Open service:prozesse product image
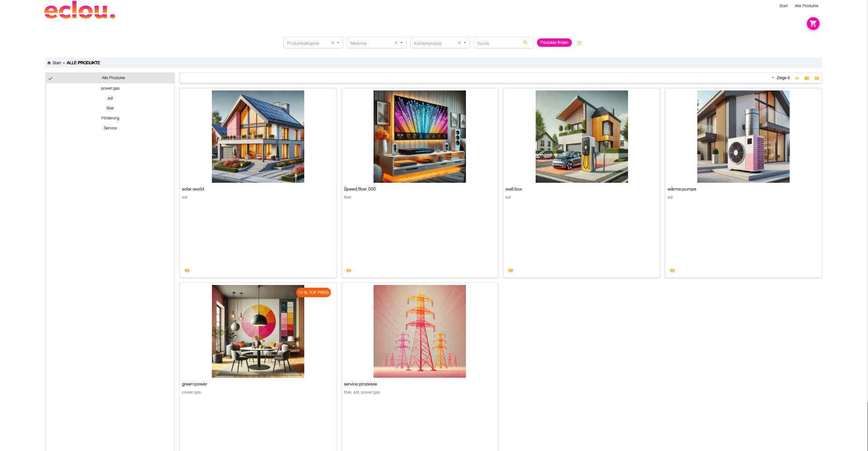 [420, 331]
